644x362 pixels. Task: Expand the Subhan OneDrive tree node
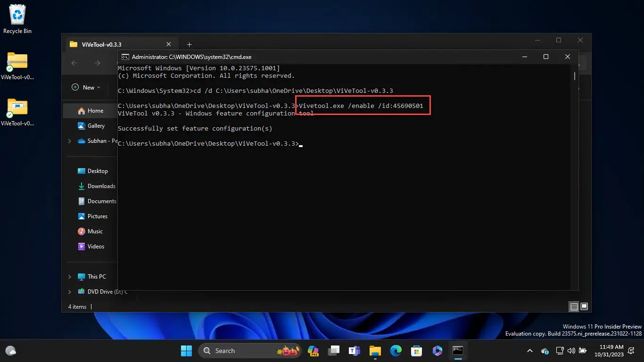[70, 141]
